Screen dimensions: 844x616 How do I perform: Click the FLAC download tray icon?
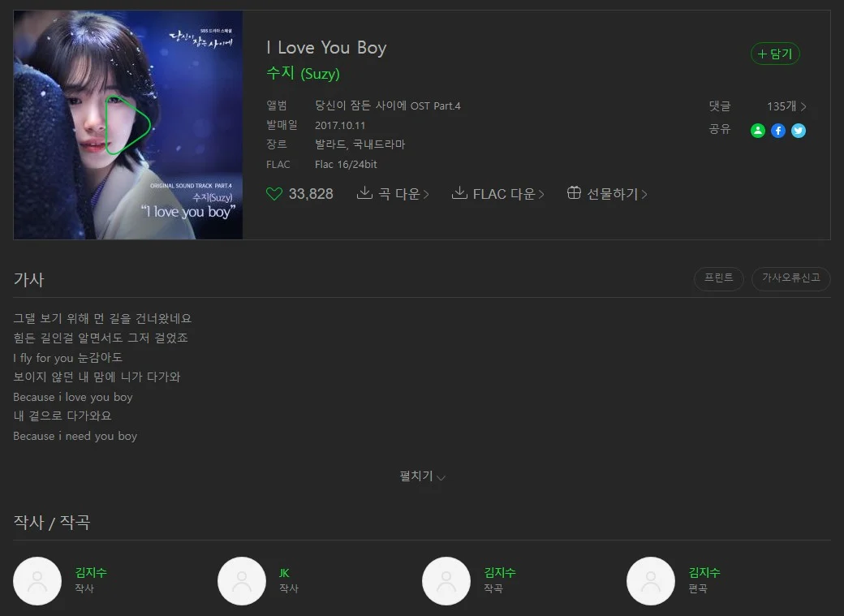(459, 193)
